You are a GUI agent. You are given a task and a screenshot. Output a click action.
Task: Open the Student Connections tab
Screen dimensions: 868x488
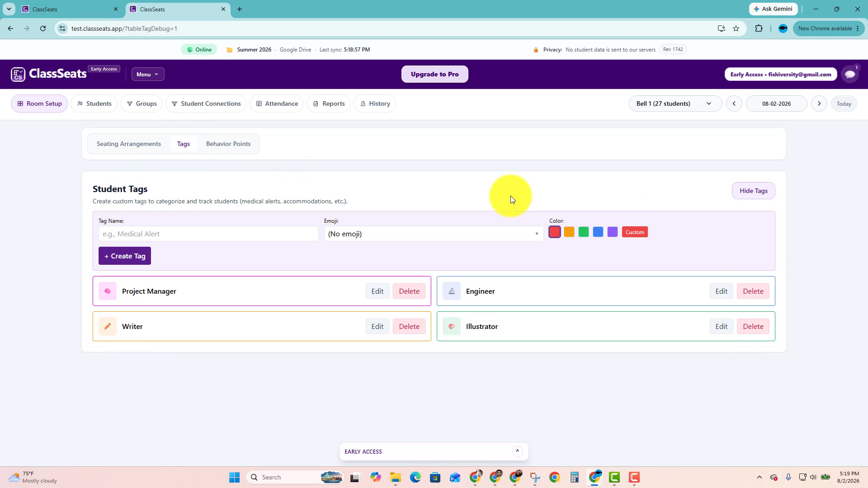[x=206, y=103]
